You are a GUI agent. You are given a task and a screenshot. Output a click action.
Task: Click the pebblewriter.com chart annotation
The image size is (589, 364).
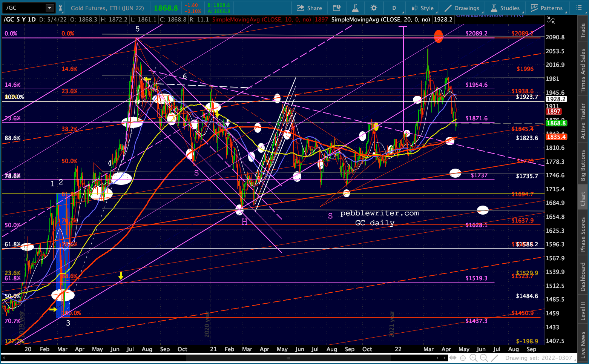[x=379, y=213]
